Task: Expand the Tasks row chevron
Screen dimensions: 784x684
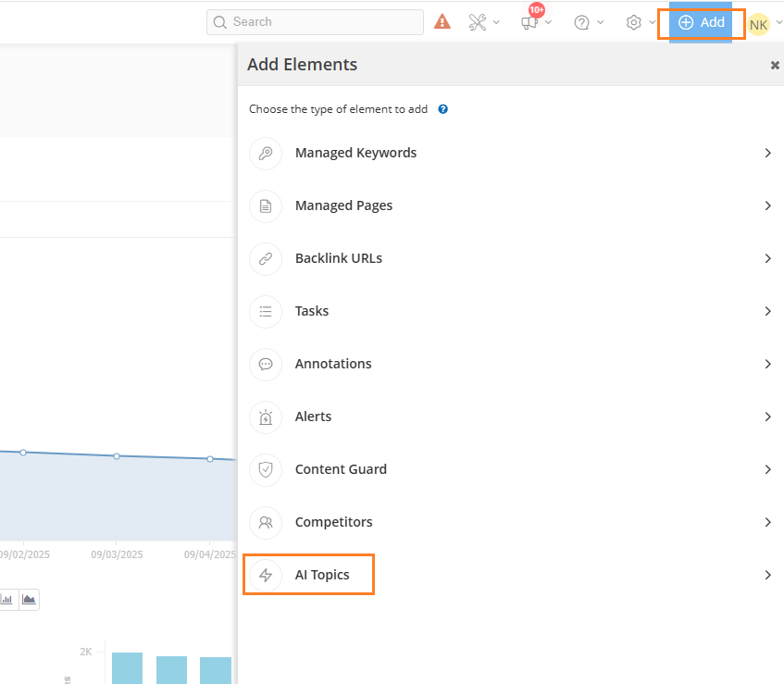Action: click(767, 311)
